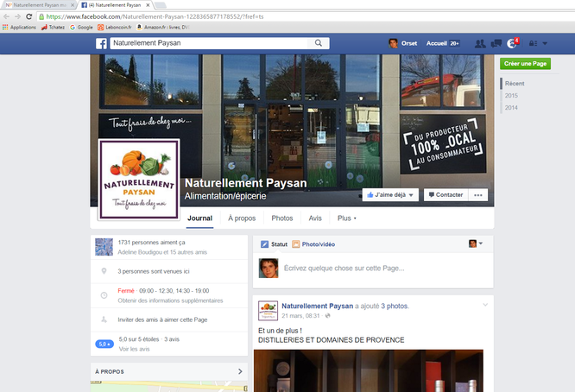575x392 pixels.
Task: Click Facebook search field
Action: tap(209, 43)
